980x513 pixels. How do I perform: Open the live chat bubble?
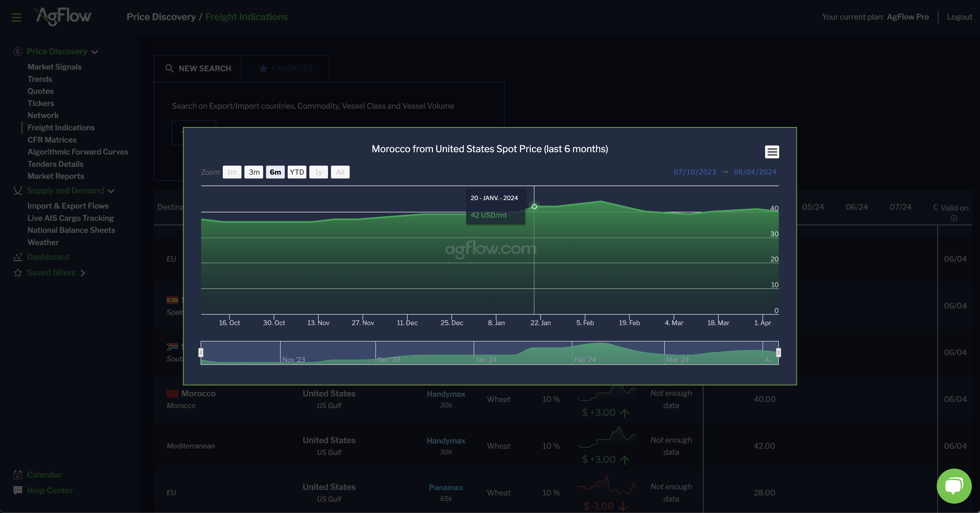pyautogui.click(x=954, y=486)
